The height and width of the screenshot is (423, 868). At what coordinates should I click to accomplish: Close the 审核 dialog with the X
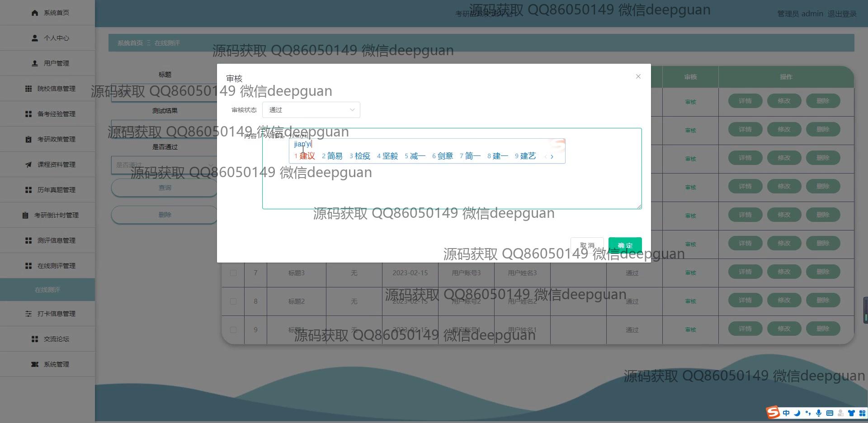[638, 76]
